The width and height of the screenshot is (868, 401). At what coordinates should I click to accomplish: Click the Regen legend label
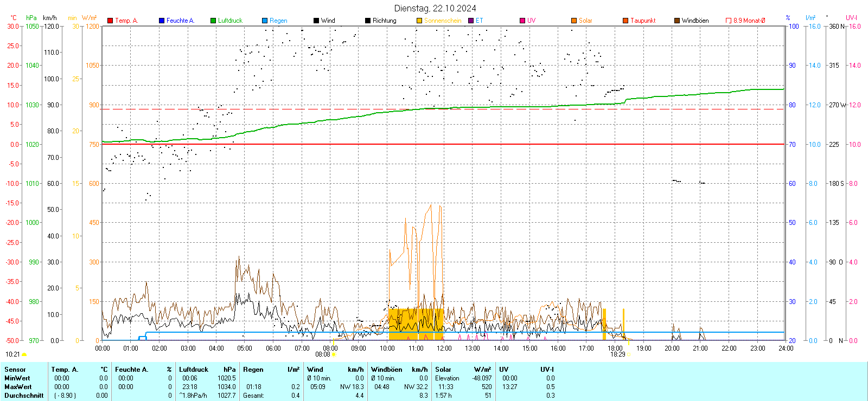tap(278, 21)
